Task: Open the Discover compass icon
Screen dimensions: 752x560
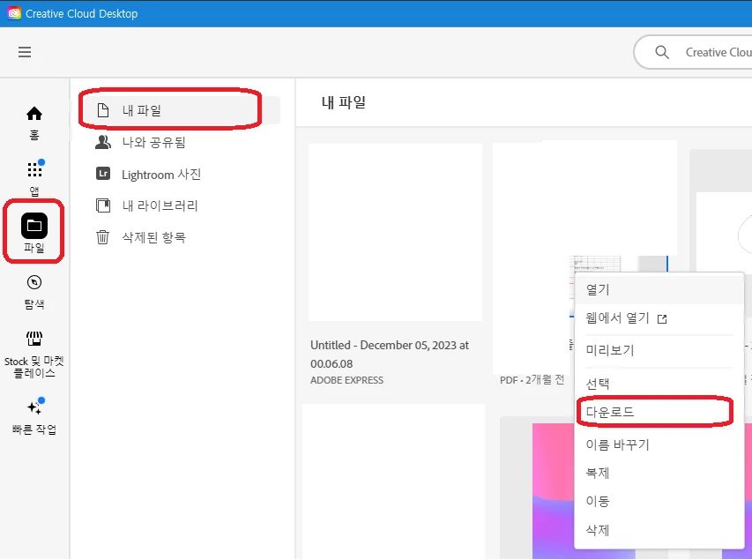Action: click(x=34, y=282)
